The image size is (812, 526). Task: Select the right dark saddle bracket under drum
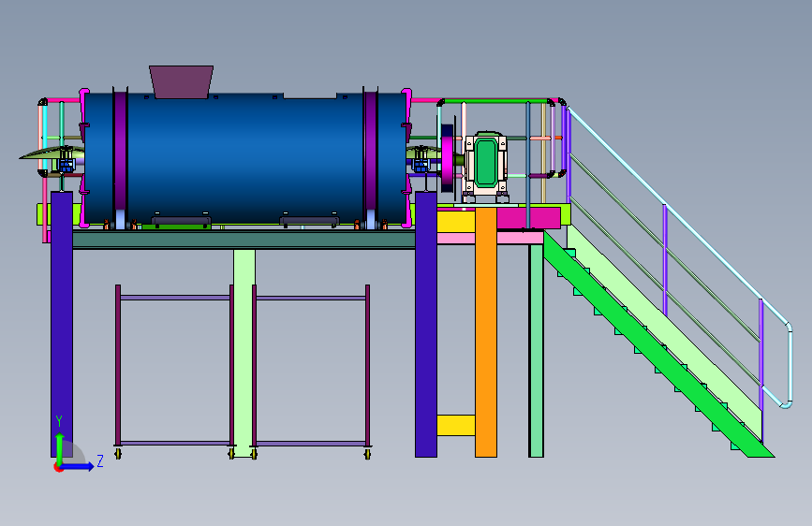[310, 221]
